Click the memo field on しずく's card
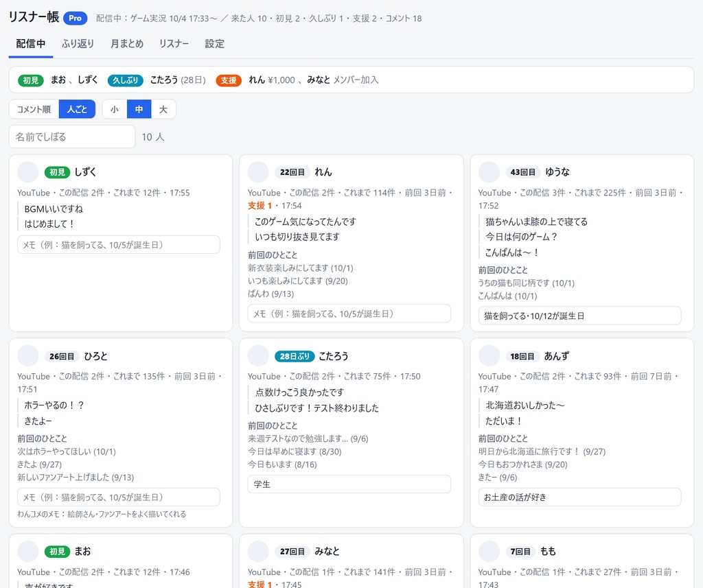Screen dimensions: 703x588 [x=119, y=245]
